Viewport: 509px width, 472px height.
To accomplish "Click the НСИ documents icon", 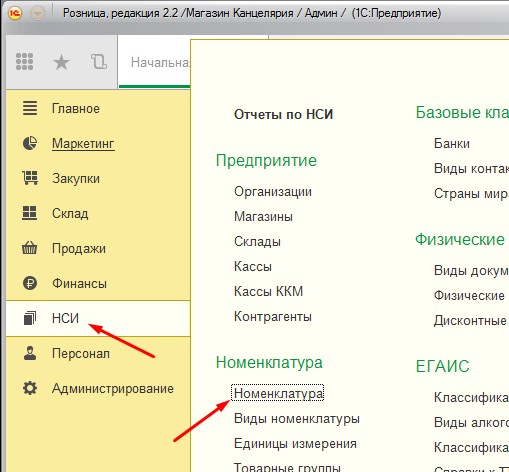I will coord(30,318).
